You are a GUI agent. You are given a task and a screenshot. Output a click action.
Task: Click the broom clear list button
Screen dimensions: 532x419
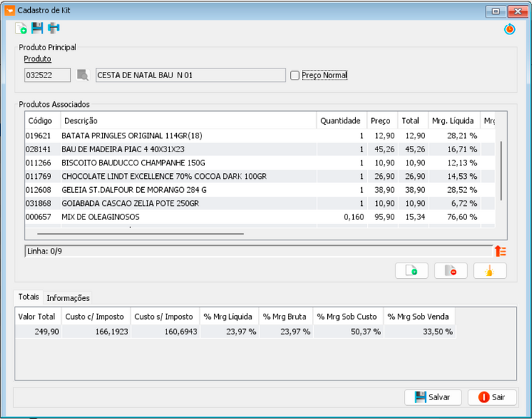click(490, 271)
